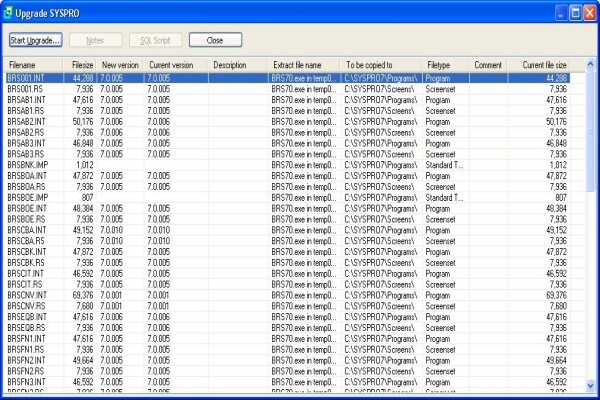Minimize the Upgrade SYSPRO window

point(561,13)
